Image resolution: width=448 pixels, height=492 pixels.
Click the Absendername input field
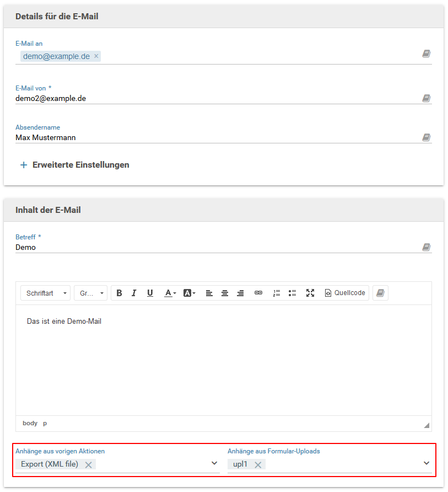[215, 138]
